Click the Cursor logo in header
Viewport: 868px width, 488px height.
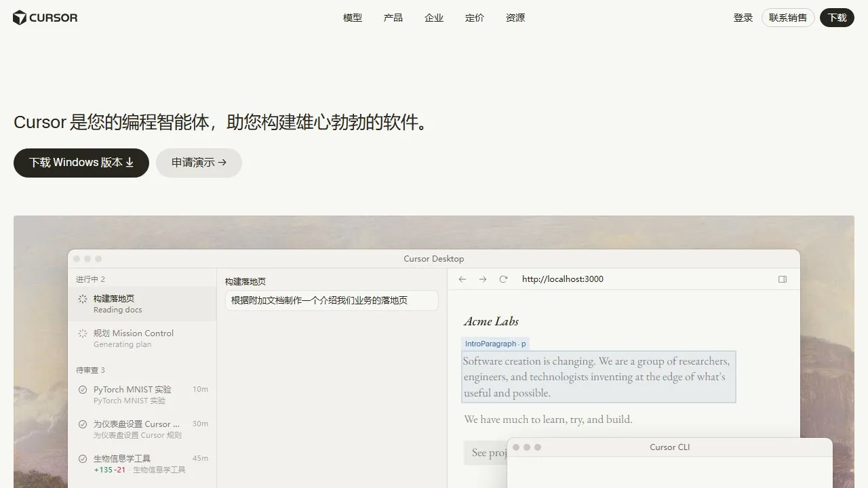45,18
